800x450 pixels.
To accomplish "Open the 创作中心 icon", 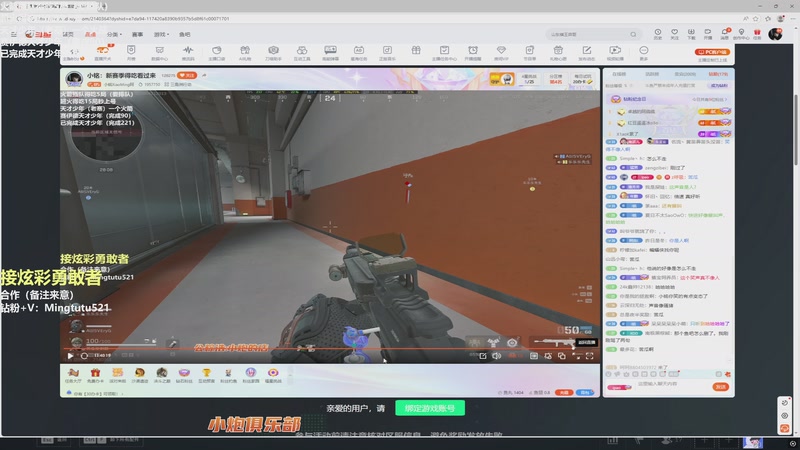I will coord(741,34).
